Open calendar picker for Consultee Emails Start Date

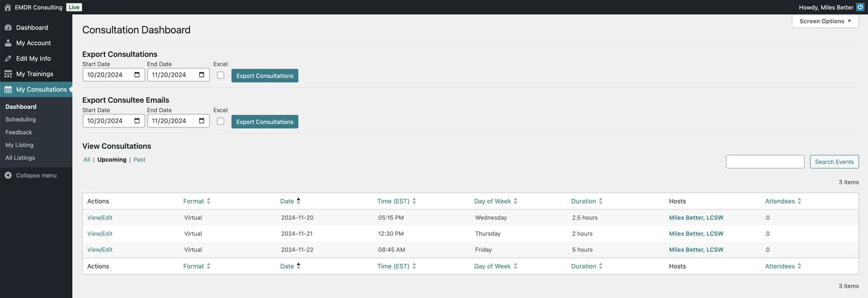[137, 121]
